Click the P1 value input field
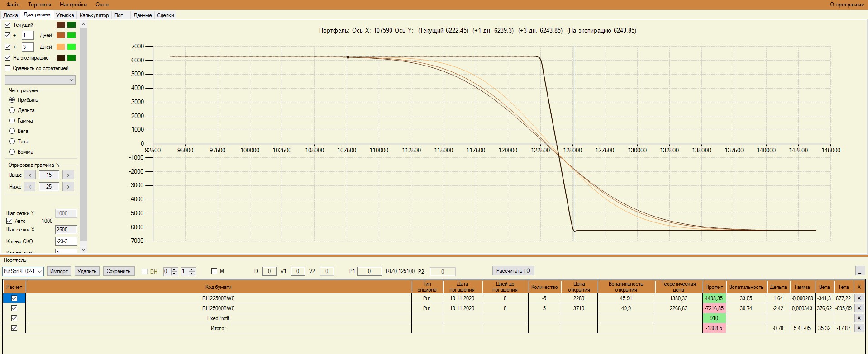The image size is (868, 354). (369, 271)
